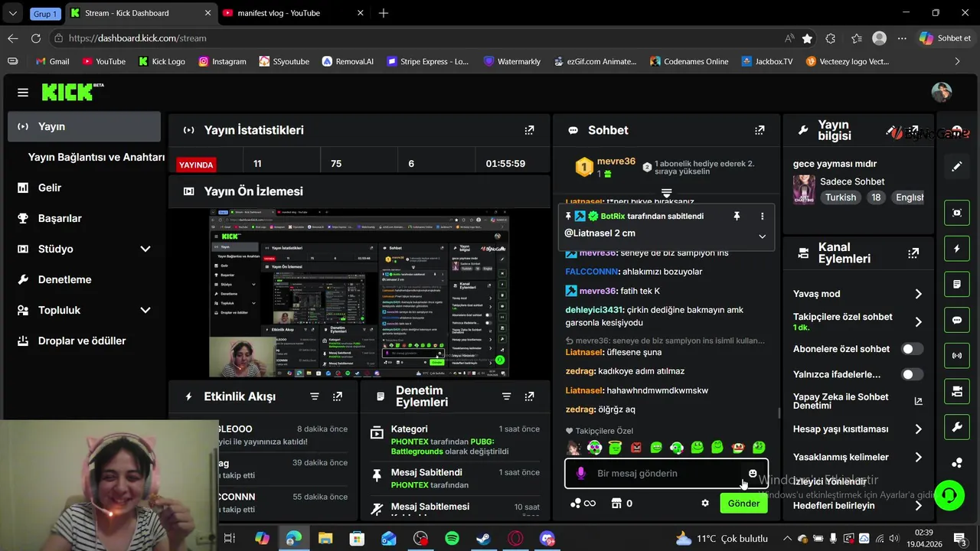Unpin the BotRix pinned message
The width and height of the screenshot is (980, 551).
click(737, 217)
